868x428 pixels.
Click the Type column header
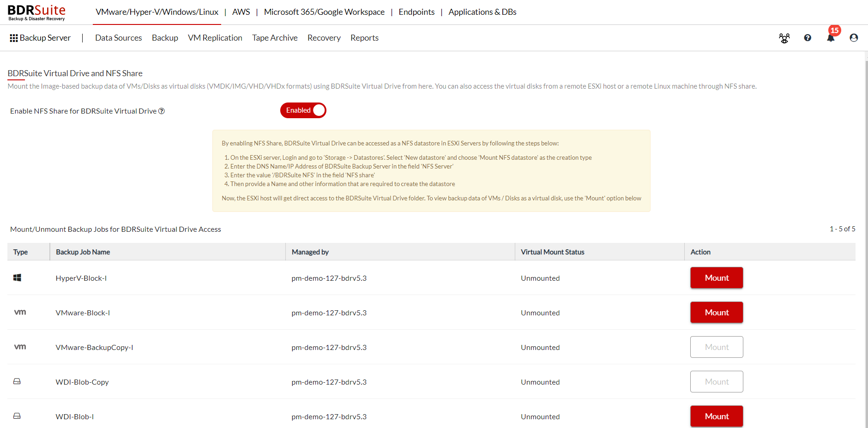tap(29, 252)
